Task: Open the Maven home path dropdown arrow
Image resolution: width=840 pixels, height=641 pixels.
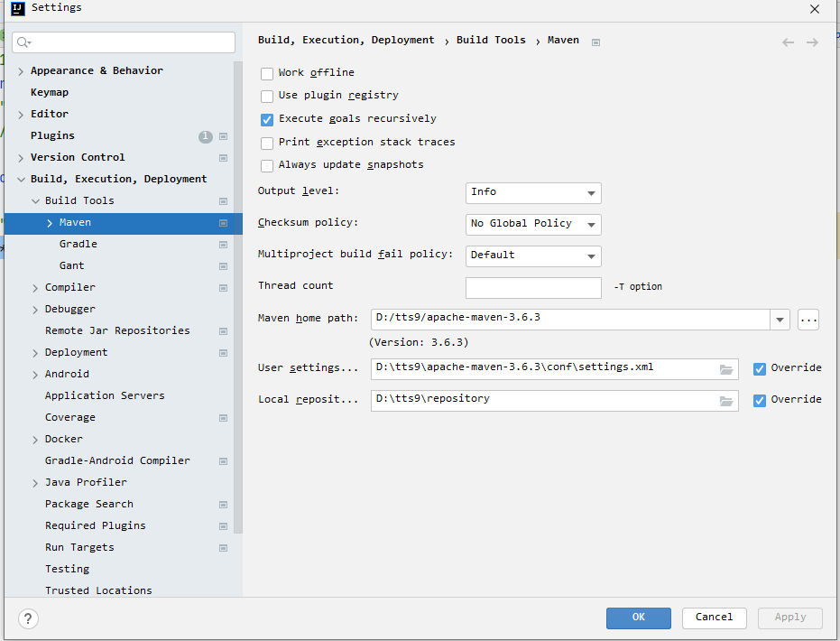Action: point(780,320)
